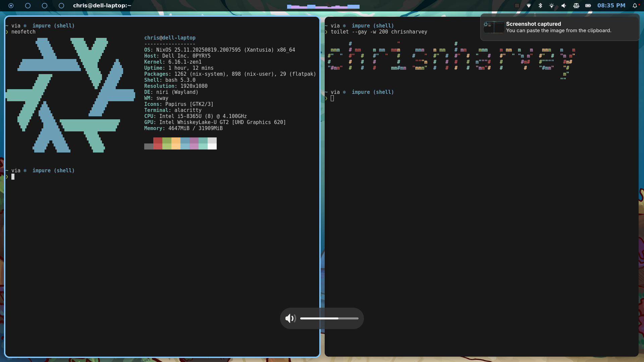Open the clock showing 08:35 PM

611,6
